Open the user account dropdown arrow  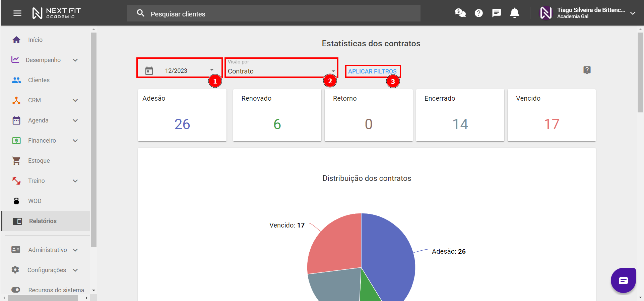(x=633, y=13)
